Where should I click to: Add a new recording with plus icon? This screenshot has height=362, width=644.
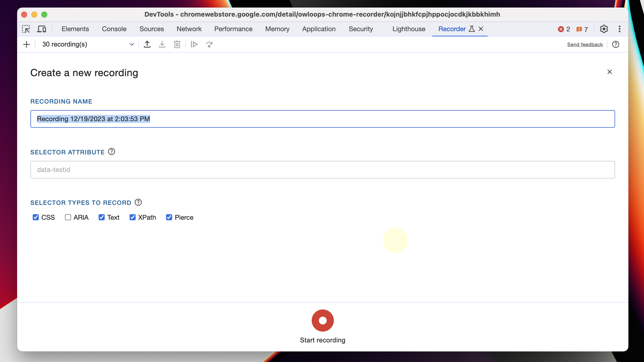[x=26, y=44]
